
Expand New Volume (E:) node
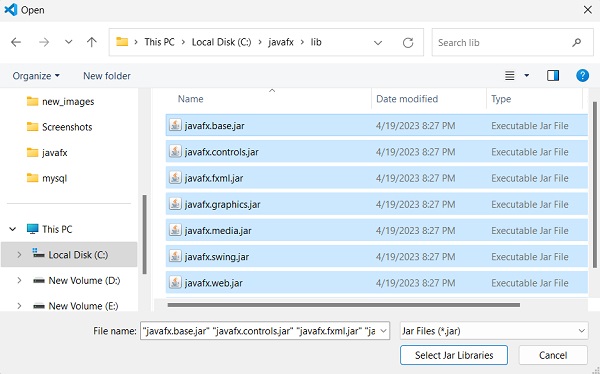click(x=19, y=305)
